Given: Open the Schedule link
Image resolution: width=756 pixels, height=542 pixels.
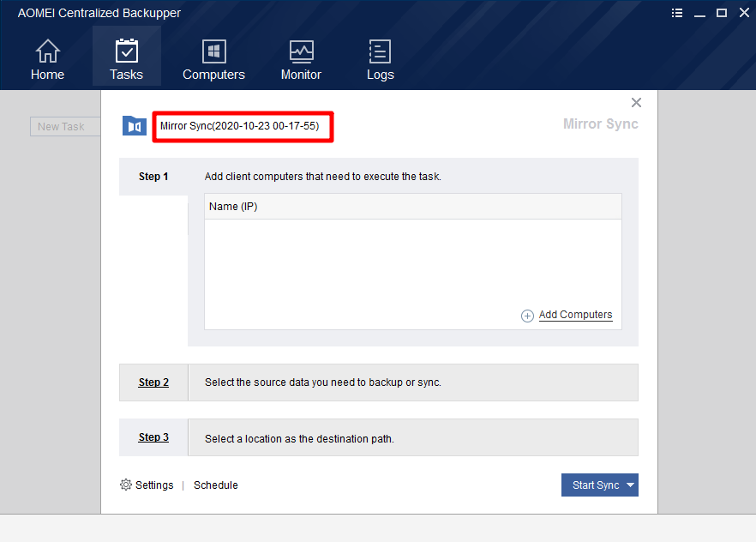Looking at the screenshot, I should (215, 485).
